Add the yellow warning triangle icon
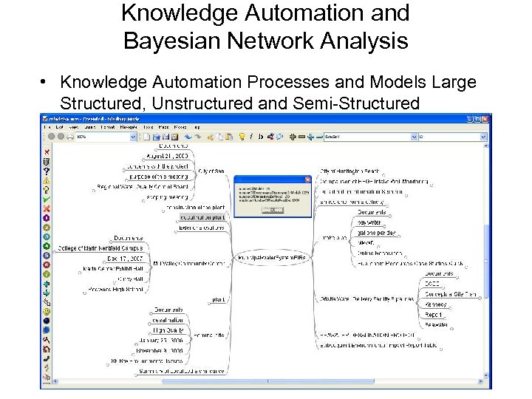 tap(47, 180)
